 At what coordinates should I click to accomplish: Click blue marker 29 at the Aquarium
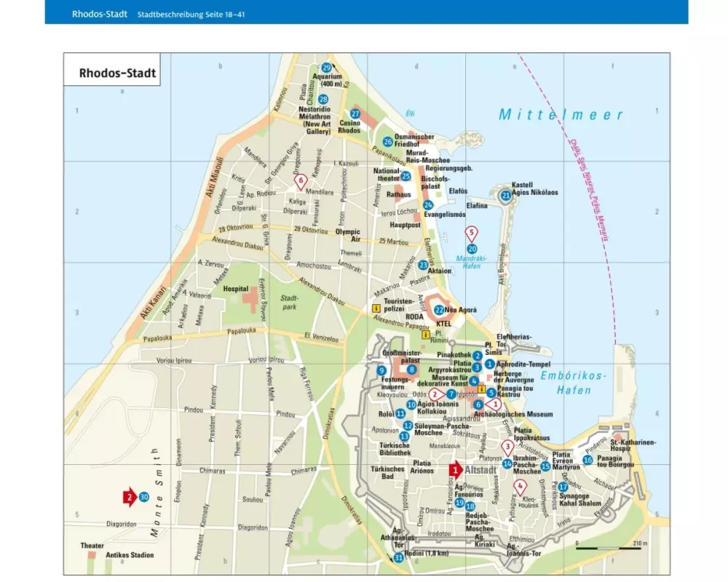pyautogui.click(x=326, y=68)
